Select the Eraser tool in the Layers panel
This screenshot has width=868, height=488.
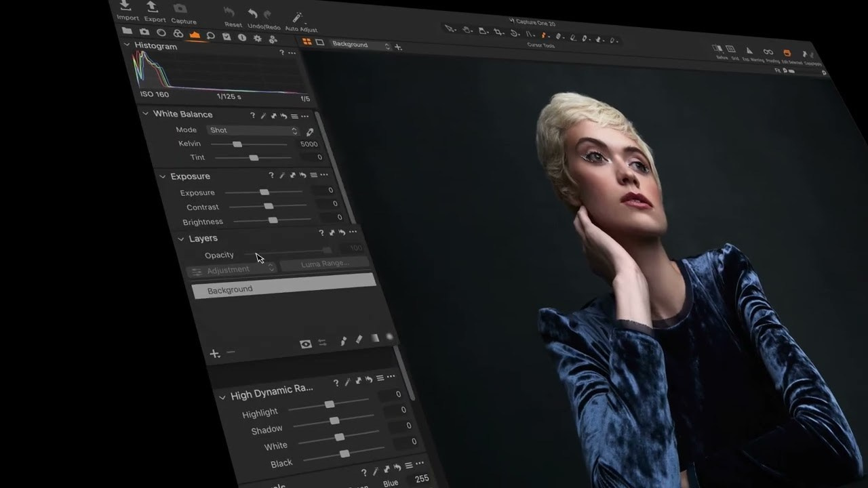(359, 339)
